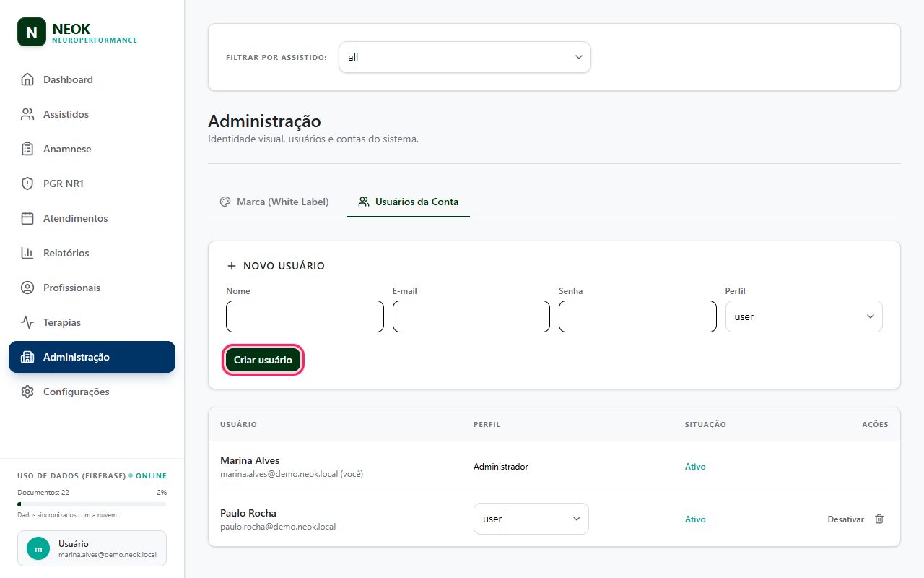Open Anamnese from the sidebar

point(92,149)
